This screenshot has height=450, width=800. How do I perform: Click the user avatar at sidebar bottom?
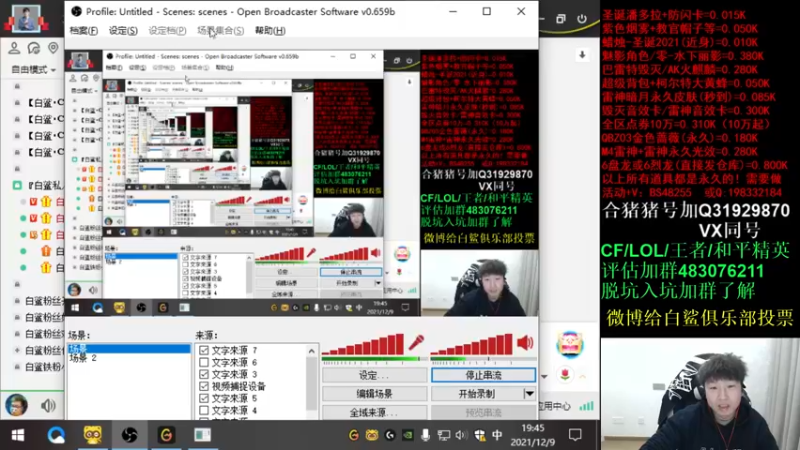click(x=16, y=405)
